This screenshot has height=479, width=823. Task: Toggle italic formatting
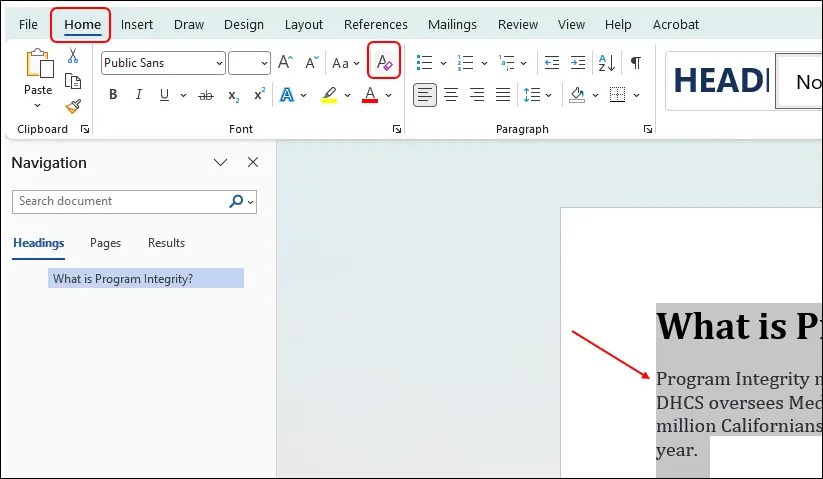click(139, 94)
